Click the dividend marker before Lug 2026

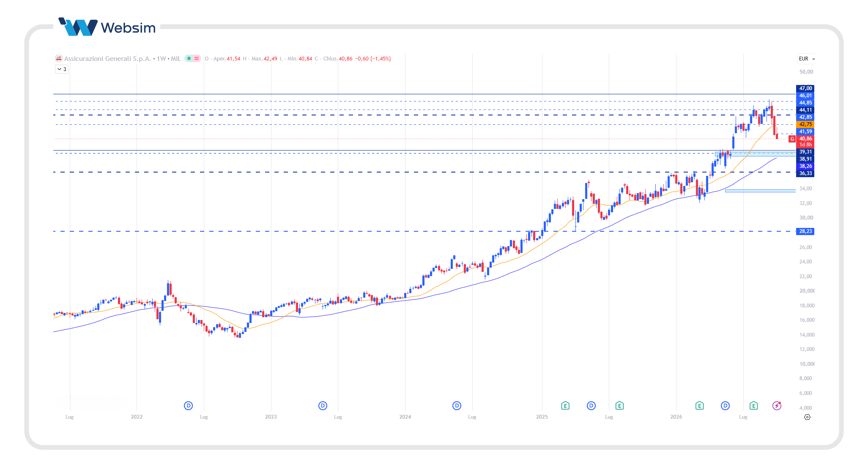pyautogui.click(x=725, y=406)
